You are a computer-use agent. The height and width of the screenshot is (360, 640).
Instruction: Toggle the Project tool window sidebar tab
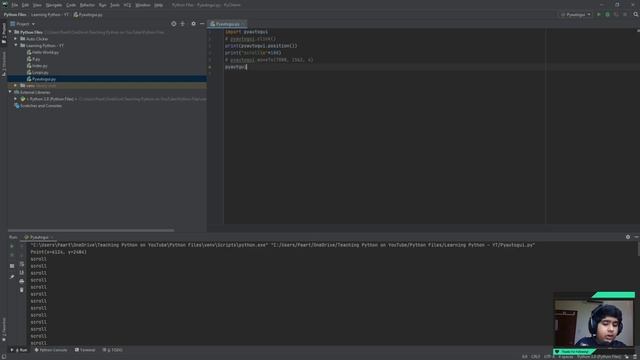[4, 33]
